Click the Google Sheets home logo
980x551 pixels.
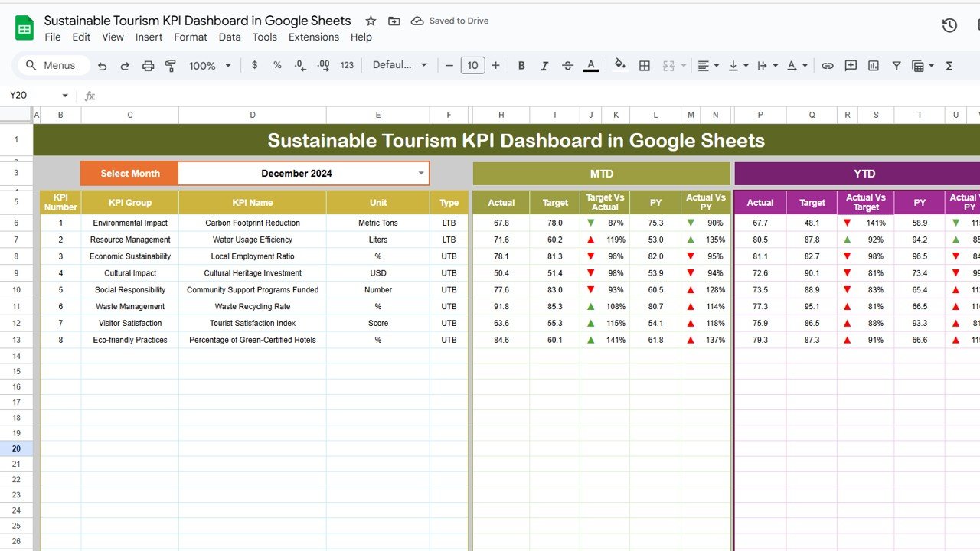(24, 28)
